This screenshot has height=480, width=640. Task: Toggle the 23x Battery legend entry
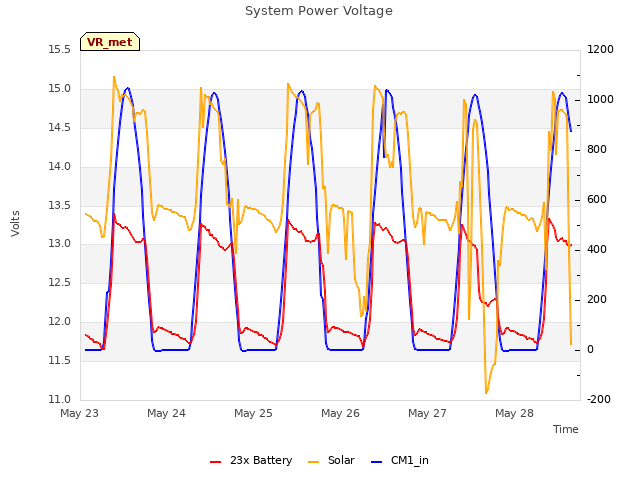pyautogui.click(x=251, y=460)
